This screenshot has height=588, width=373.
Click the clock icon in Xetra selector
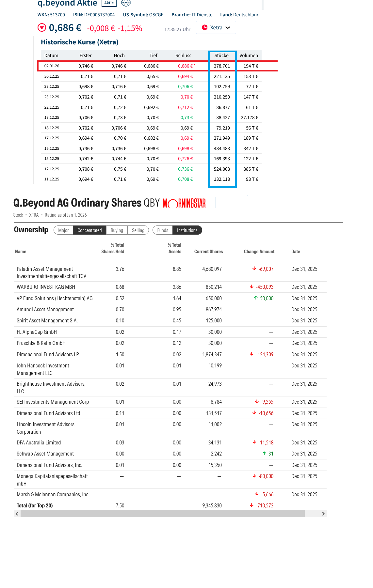coord(205,27)
